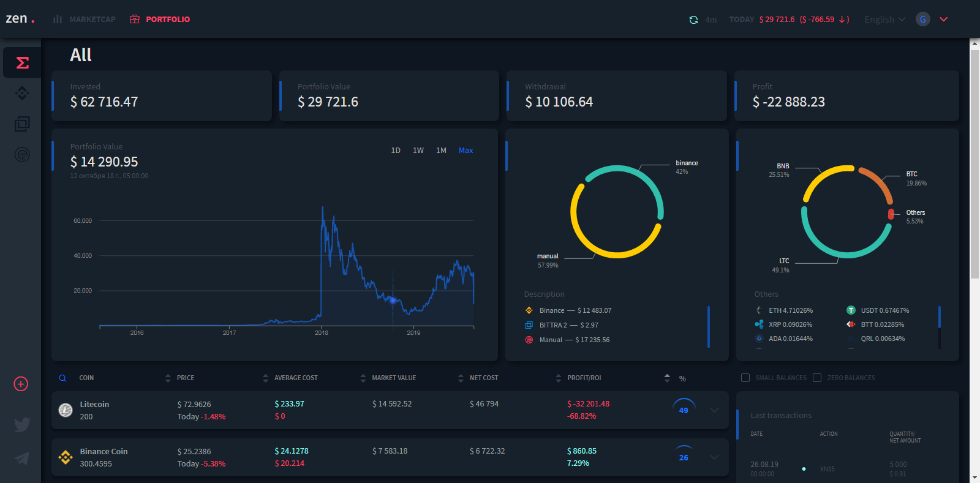Click the Binance Coin 26 percent gauge
Screen dimensions: 980x483
click(x=684, y=455)
